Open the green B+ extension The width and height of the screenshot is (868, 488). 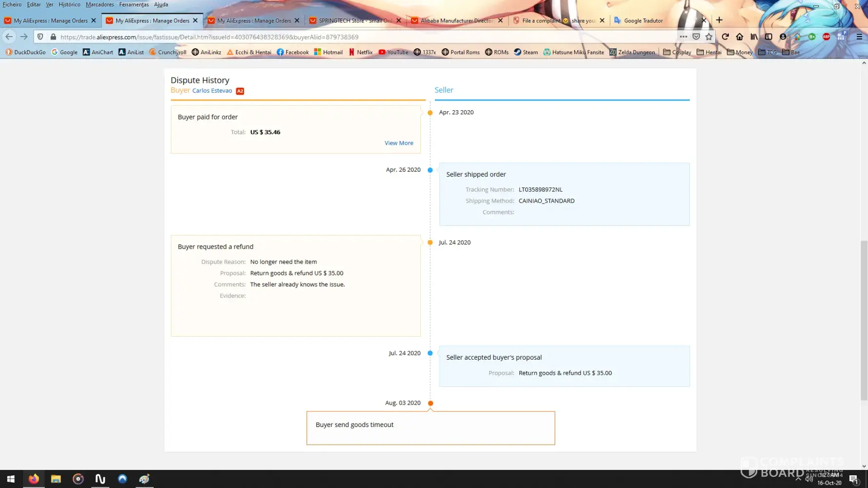(812, 37)
